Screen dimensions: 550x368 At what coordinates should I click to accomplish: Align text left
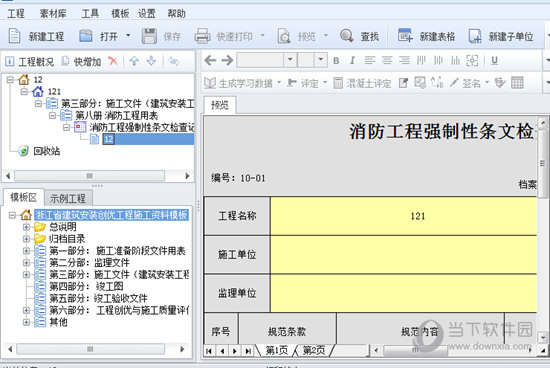pyautogui.click(x=370, y=60)
